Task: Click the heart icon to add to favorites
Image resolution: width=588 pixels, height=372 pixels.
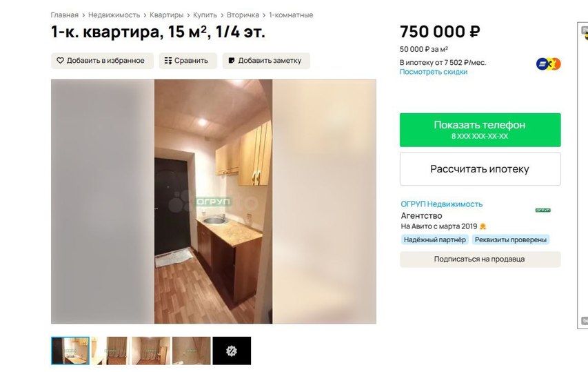Action: coord(60,61)
